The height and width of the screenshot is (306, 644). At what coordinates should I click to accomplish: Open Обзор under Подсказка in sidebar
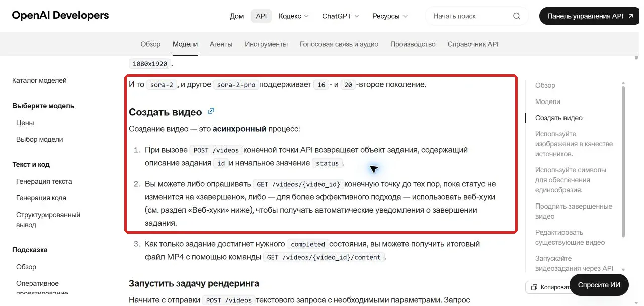pyautogui.click(x=26, y=267)
